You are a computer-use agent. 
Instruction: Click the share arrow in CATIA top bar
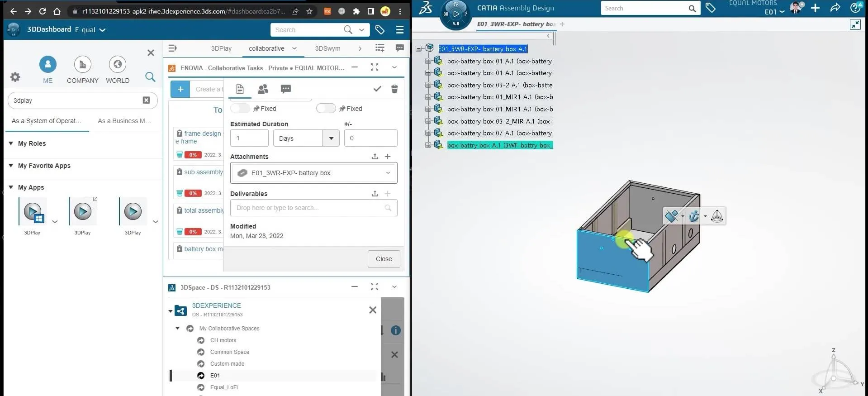pyautogui.click(x=835, y=8)
